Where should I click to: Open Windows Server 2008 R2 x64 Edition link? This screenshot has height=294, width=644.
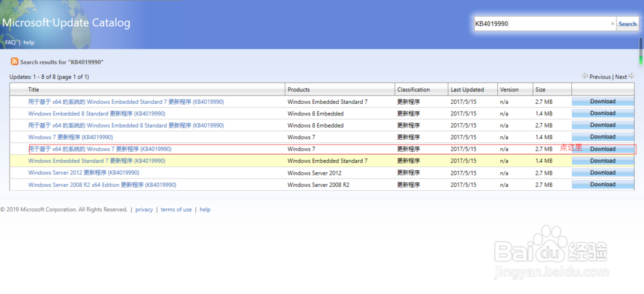102,185
